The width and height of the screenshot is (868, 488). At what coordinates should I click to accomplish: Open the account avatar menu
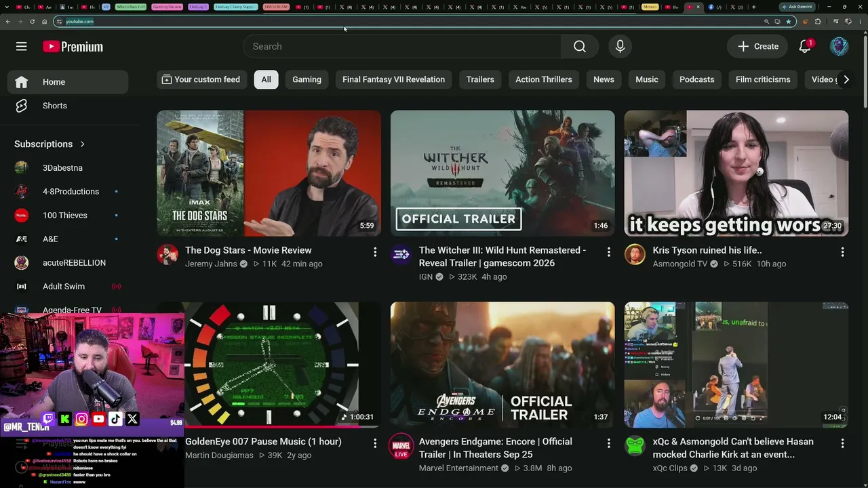pyautogui.click(x=839, y=46)
